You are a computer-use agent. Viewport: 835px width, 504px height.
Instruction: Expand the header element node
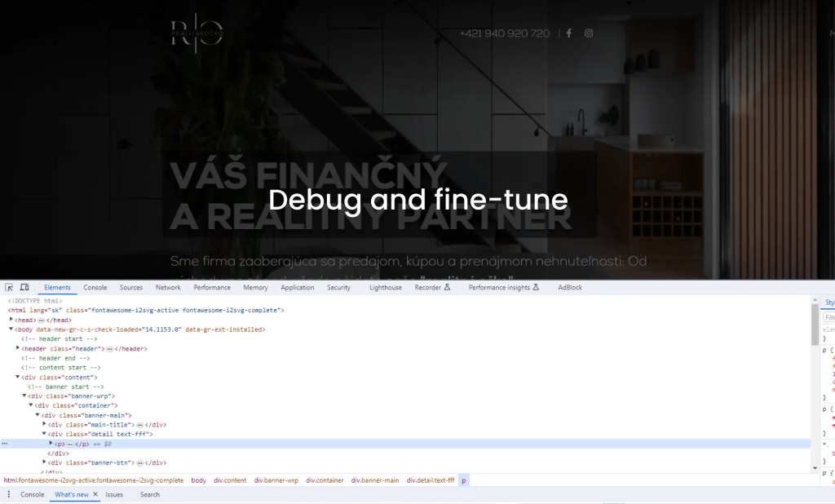click(x=18, y=348)
